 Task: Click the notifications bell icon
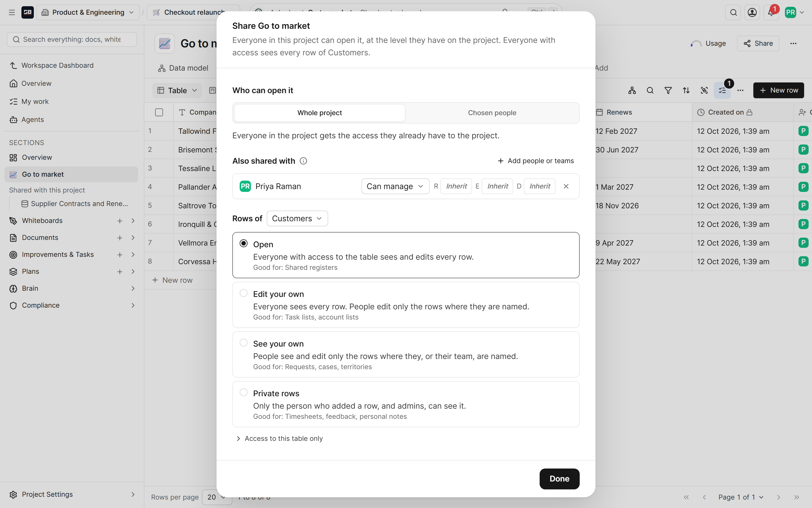click(x=771, y=12)
